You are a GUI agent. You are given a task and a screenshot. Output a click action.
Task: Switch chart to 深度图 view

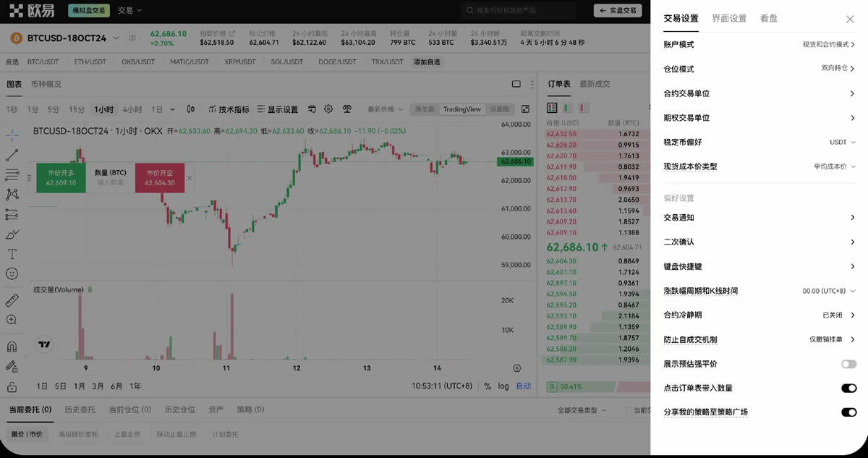click(499, 109)
